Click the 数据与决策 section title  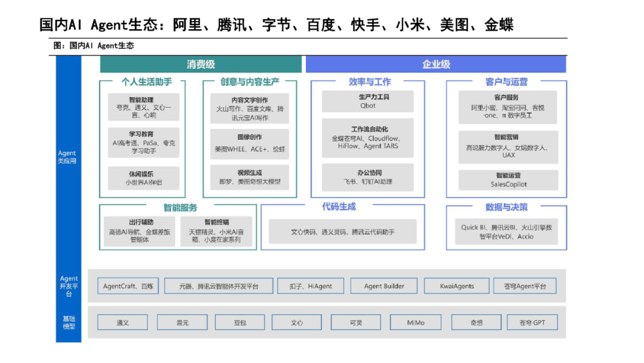(x=506, y=207)
